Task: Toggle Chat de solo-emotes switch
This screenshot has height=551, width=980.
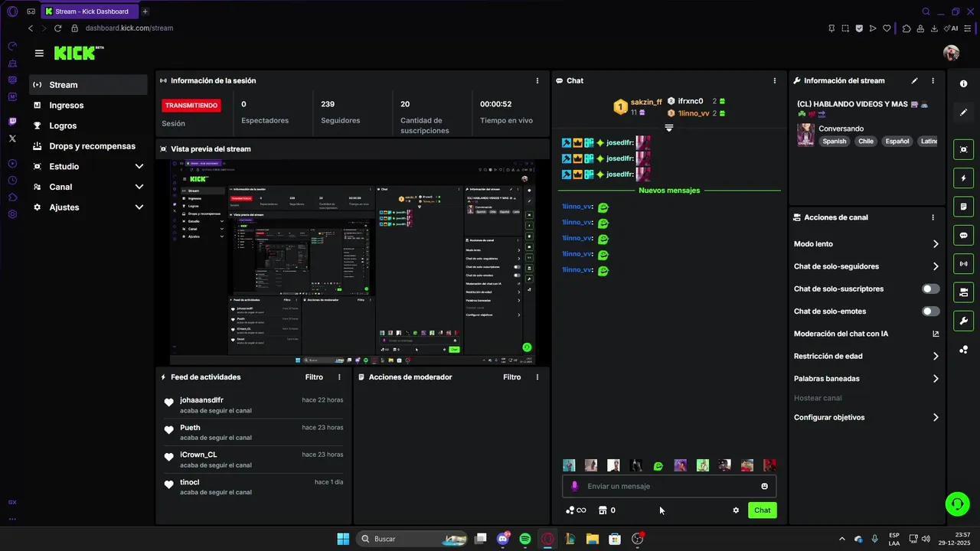Action: [x=930, y=311]
